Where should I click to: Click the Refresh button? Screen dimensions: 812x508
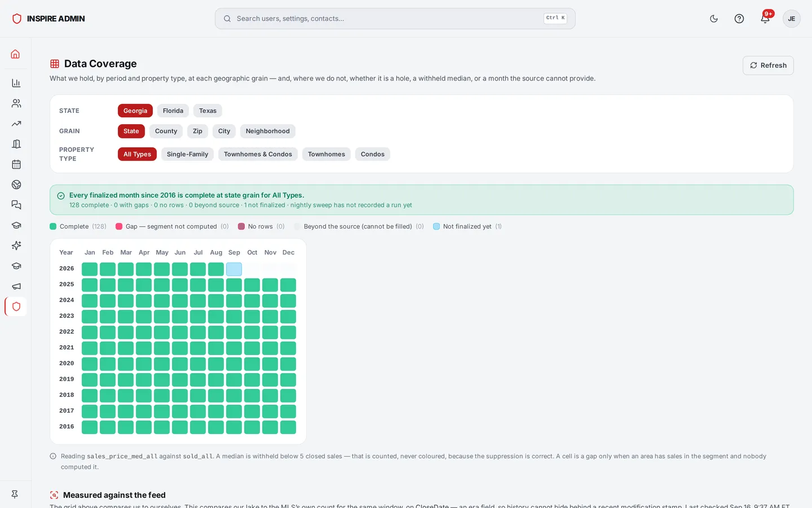(768, 65)
